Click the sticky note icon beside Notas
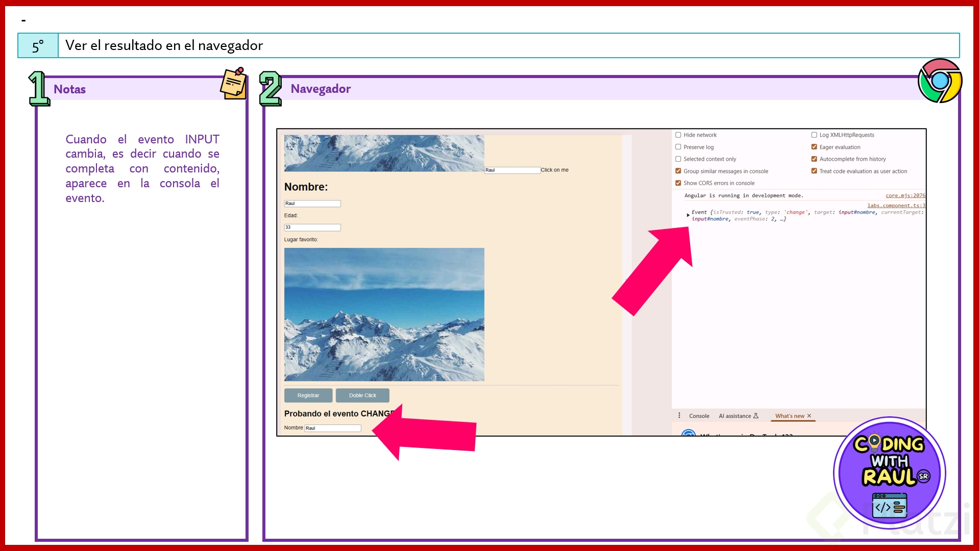980x551 pixels. (x=234, y=84)
